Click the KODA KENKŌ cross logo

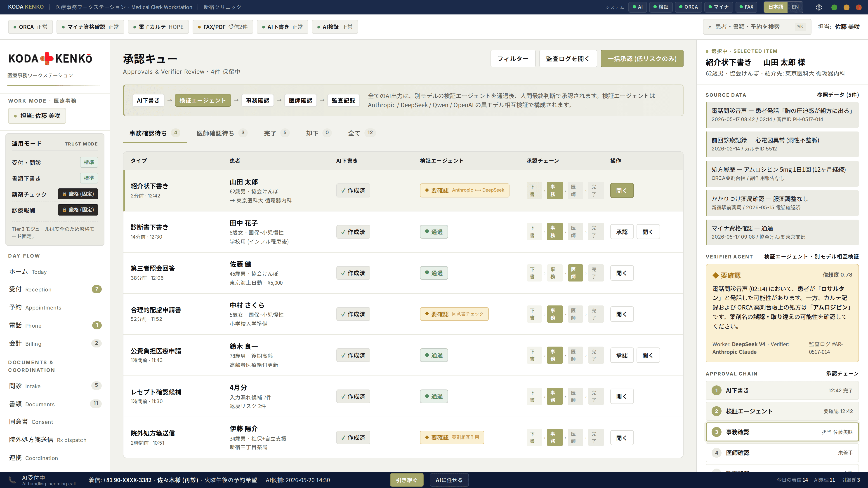click(47, 58)
